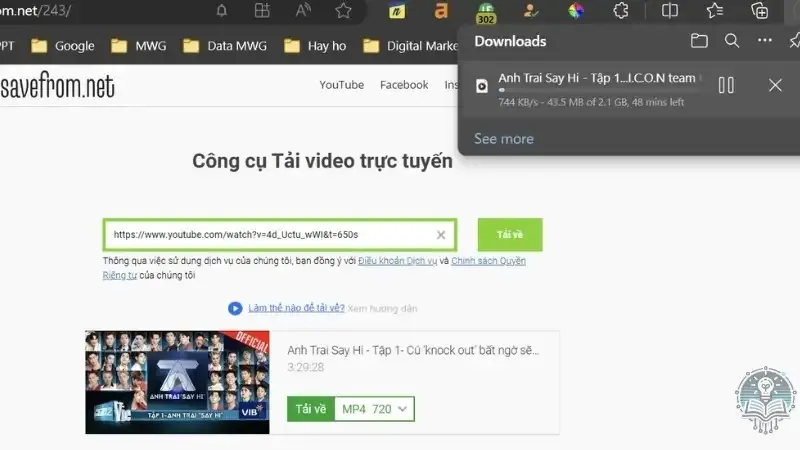Click See more in Downloads panel
800x450 pixels.
tap(504, 139)
